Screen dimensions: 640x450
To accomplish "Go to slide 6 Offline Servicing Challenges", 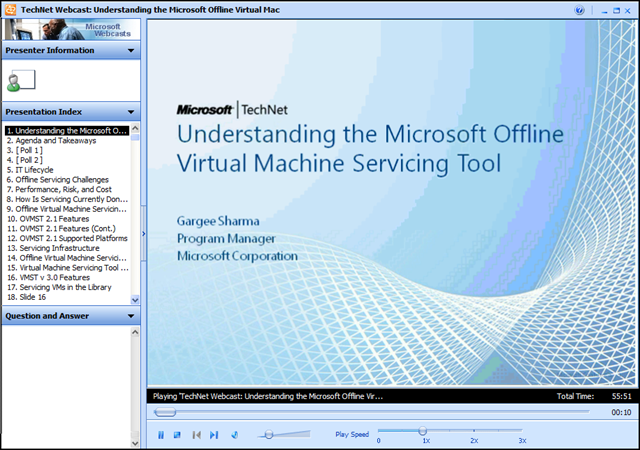I will click(62, 180).
